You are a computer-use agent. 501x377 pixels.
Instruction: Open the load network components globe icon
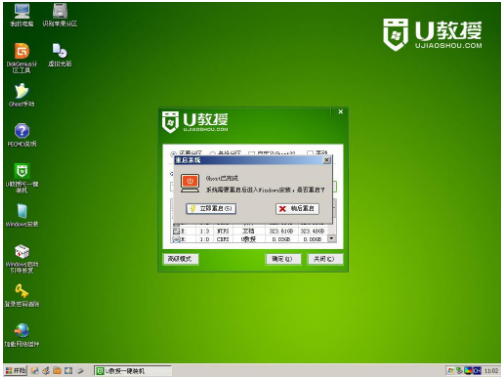click(x=22, y=335)
